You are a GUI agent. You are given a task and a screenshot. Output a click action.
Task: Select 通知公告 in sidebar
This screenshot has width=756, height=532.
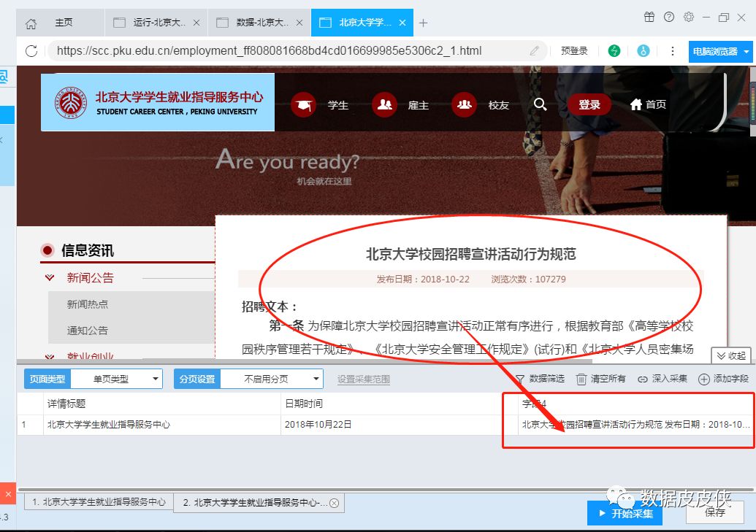[87, 331]
